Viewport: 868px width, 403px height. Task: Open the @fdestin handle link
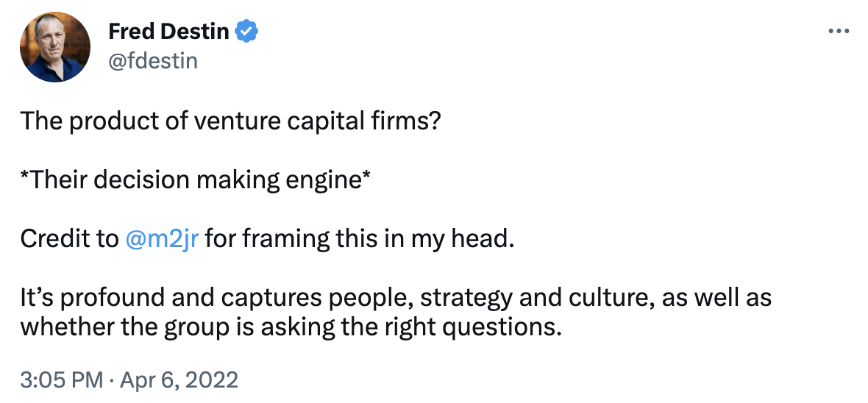tap(153, 60)
